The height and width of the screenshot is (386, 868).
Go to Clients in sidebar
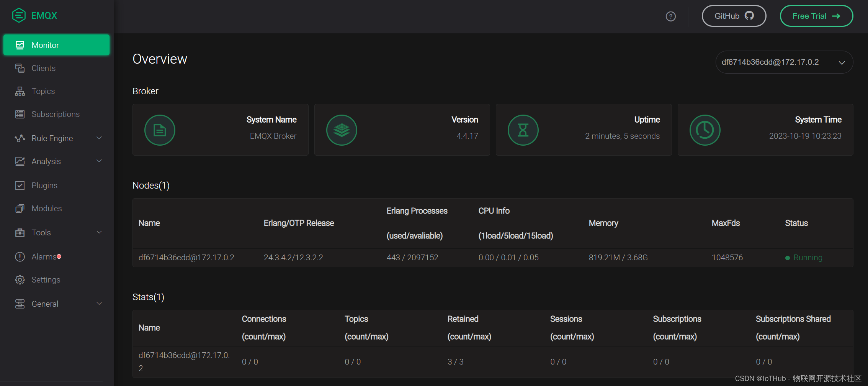[x=56, y=68]
